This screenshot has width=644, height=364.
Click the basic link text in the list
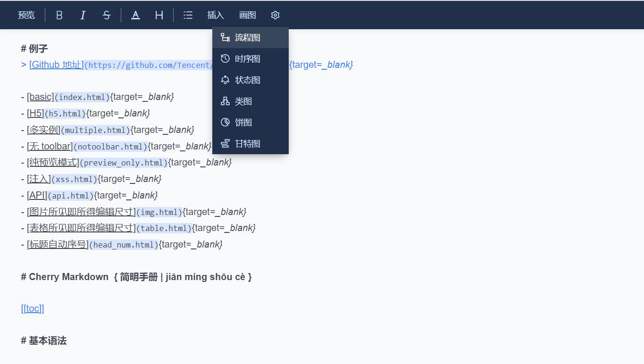[x=40, y=97]
